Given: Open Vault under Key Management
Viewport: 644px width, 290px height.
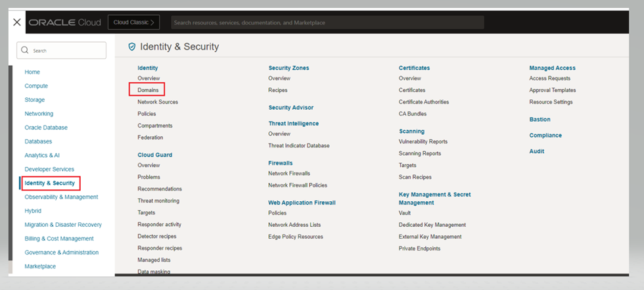Looking at the screenshot, I should [405, 213].
